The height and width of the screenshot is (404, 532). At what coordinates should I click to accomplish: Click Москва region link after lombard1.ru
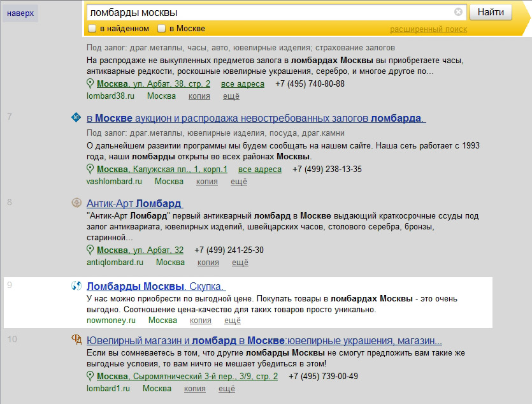[157, 389]
